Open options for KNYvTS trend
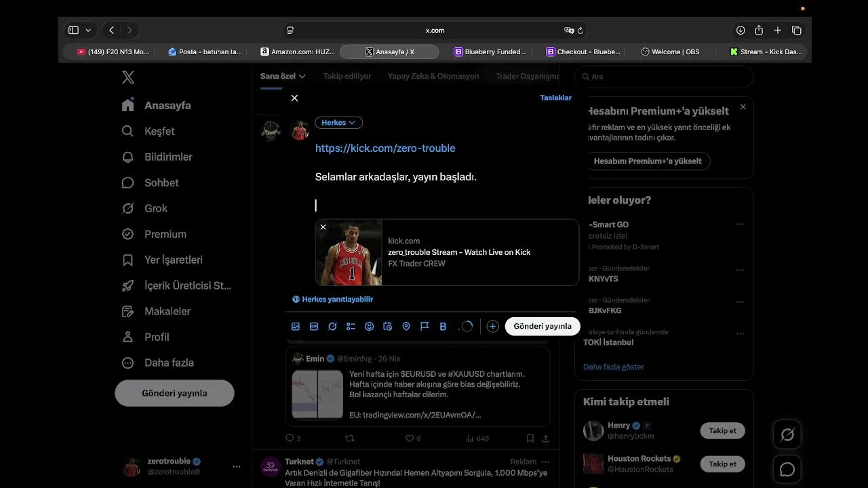The height and width of the screenshot is (488, 868). tap(740, 270)
